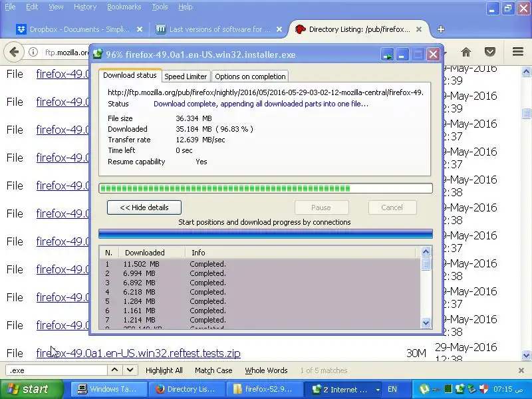Click the Pause button in download dialog
The image size is (532, 399).
coord(321,207)
